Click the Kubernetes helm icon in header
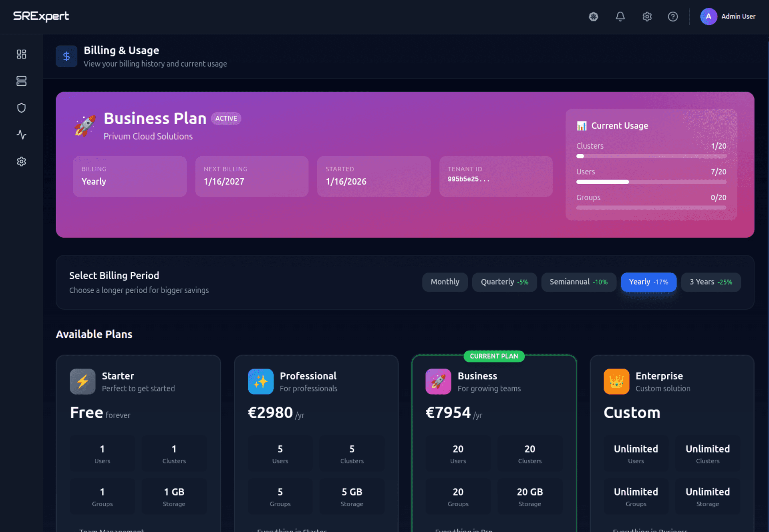Screen dimensions: 769x532 click(593, 16)
